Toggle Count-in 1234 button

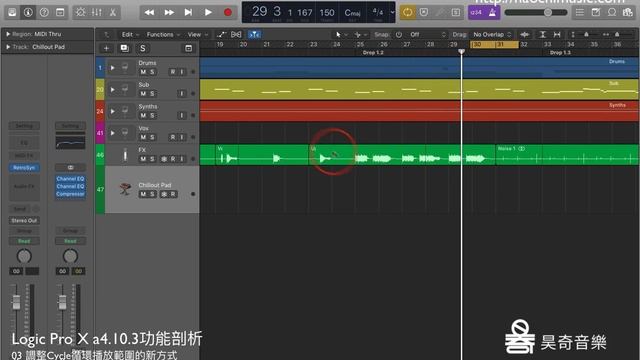pos(476,12)
